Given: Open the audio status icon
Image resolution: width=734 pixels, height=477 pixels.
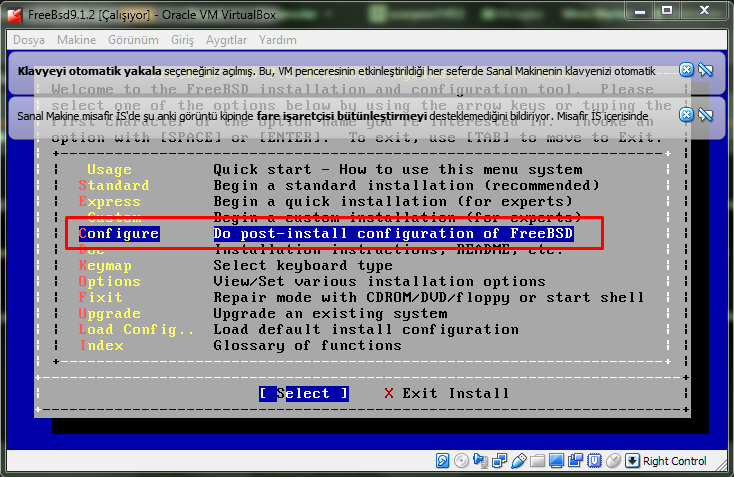Looking at the screenshot, I should 480,461.
